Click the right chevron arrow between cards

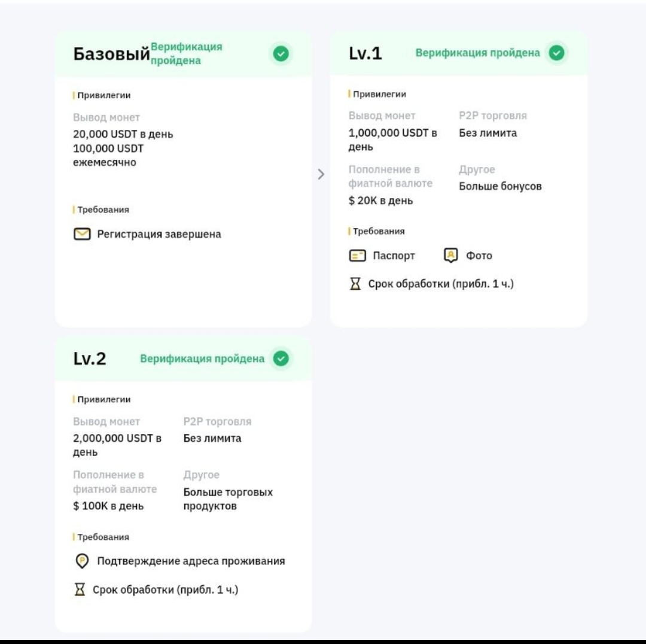(321, 174)
